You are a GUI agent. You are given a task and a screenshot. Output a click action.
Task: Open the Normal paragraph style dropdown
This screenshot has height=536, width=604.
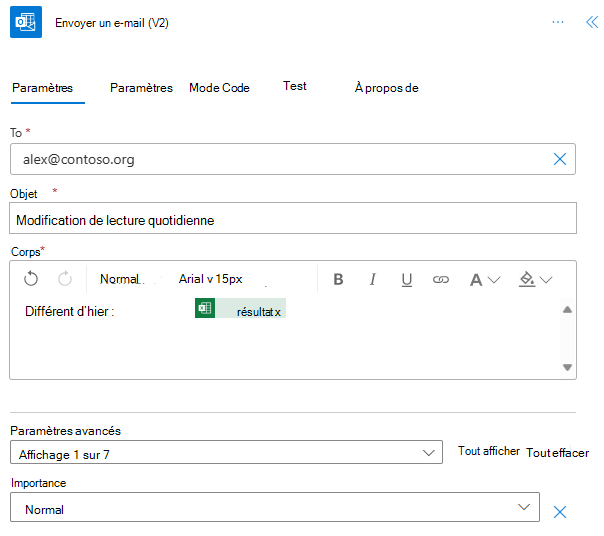122,279
